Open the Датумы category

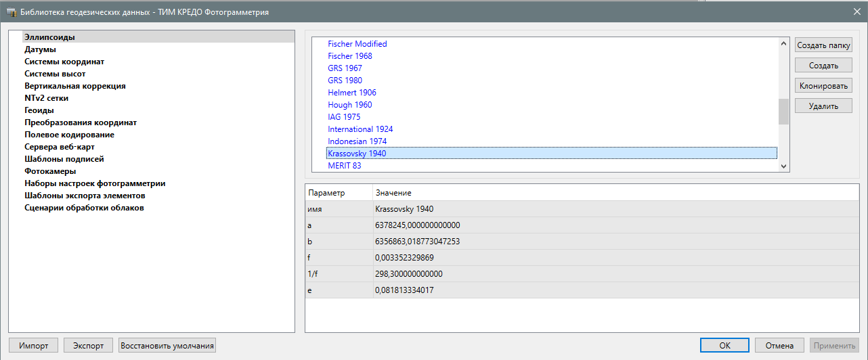pos(40,49)
